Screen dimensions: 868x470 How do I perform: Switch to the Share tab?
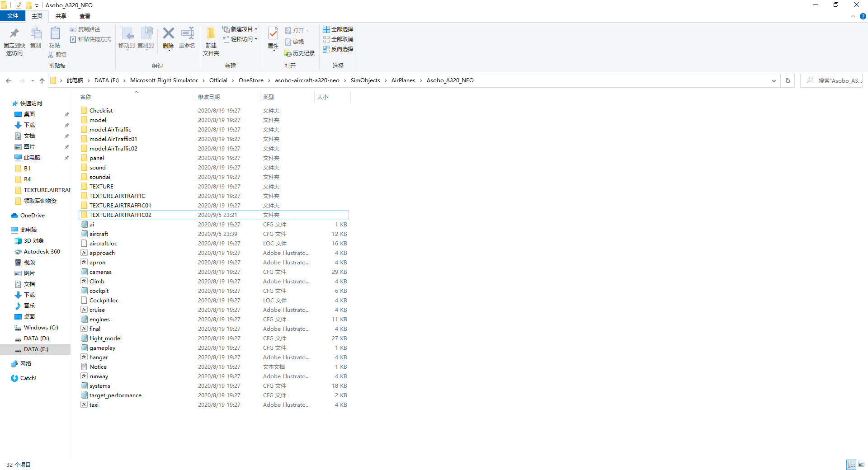click(61, 16)
